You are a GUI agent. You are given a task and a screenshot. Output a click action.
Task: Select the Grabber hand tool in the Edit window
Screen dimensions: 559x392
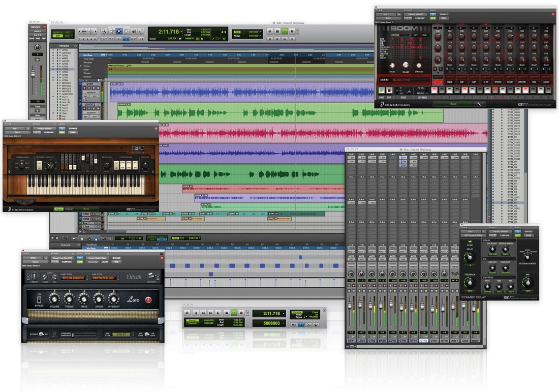click(126, 32)
